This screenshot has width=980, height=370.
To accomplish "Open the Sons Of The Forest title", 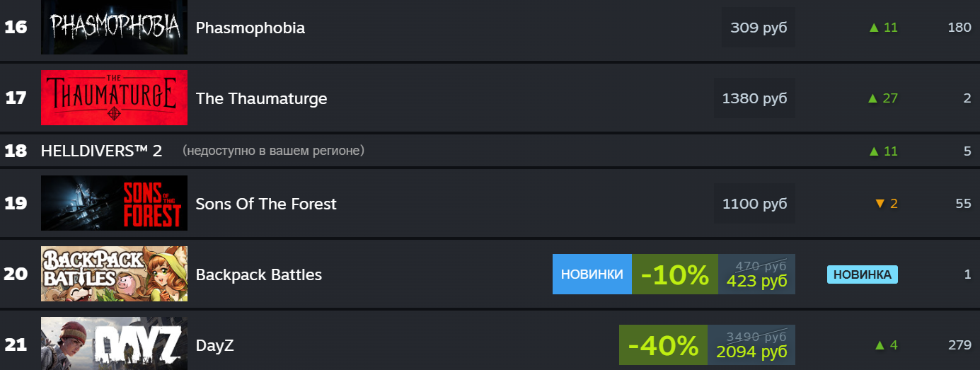I will point(266,204).
